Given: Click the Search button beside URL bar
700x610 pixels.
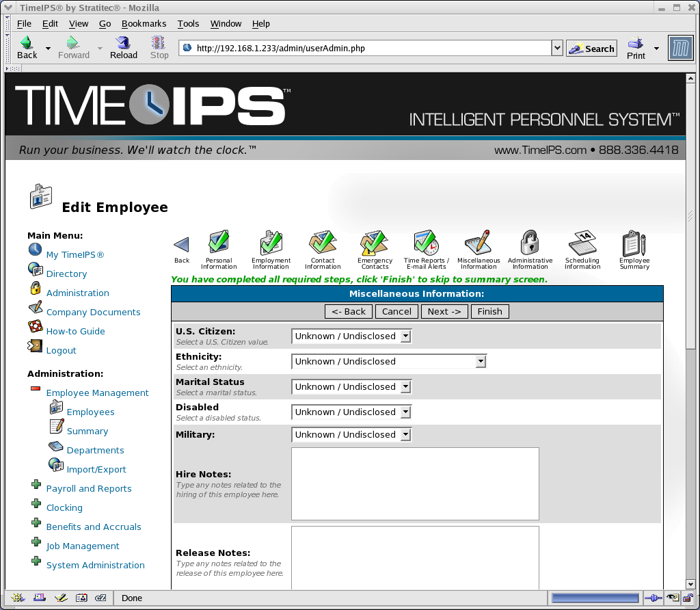Looking at the screenshot, I should [591, 49].
